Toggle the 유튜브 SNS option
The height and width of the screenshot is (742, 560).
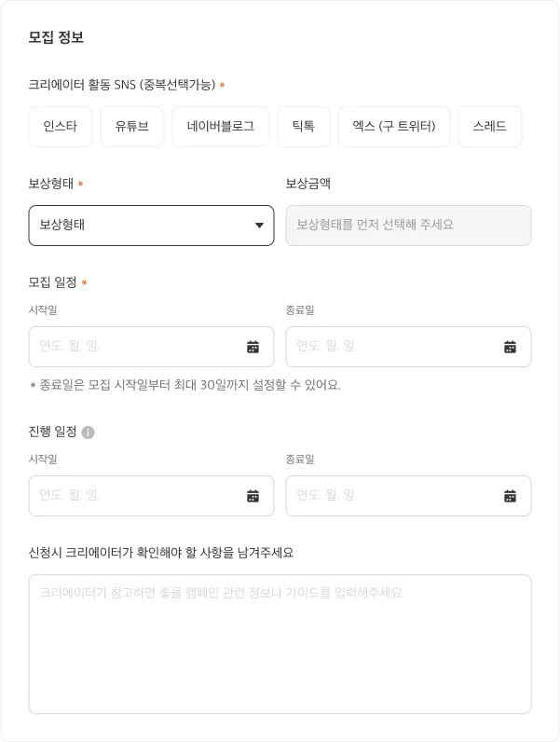(x=131, y=127)
